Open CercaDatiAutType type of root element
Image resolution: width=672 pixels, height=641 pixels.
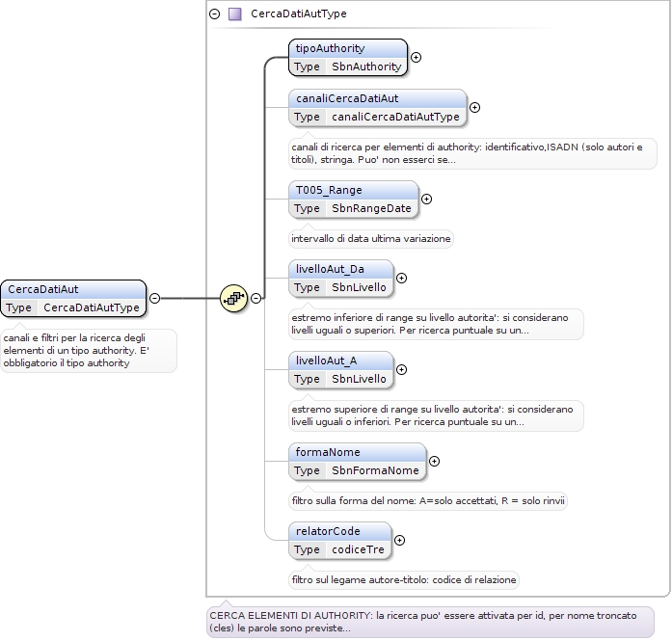(92, 307)
